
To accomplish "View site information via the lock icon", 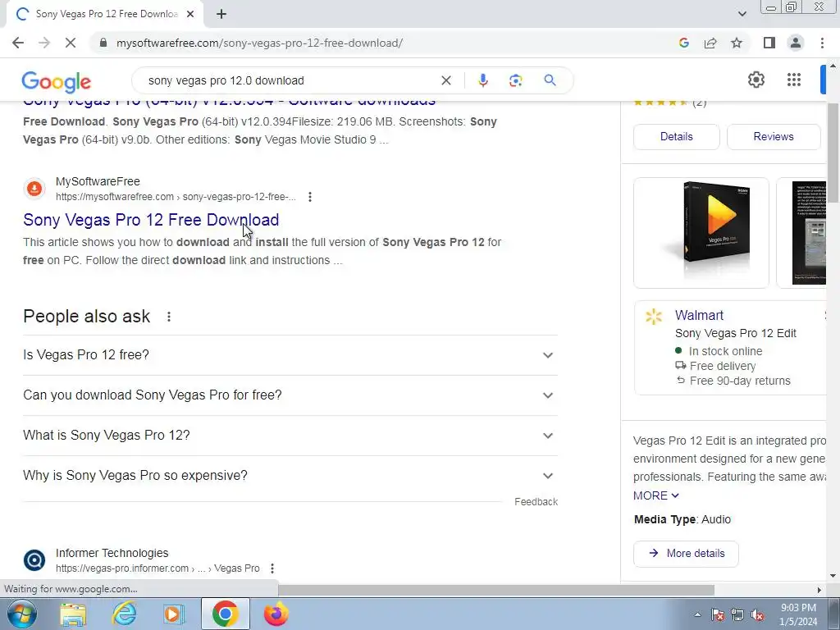I will [103, 43].
